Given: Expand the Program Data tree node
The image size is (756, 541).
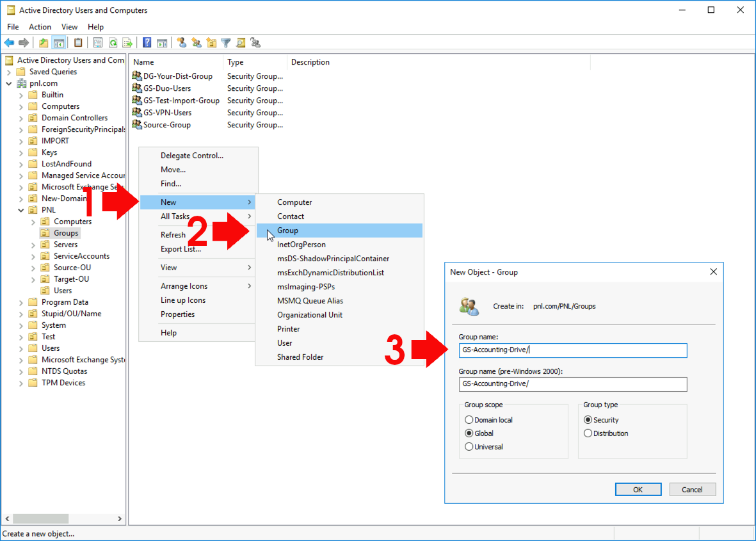Looking at the screenshot, I should [x=20, y=302].
